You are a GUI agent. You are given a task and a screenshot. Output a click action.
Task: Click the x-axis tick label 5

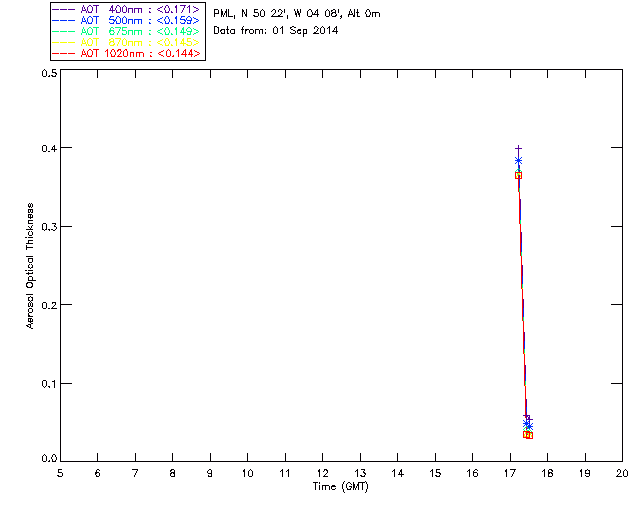coord(60,473)
